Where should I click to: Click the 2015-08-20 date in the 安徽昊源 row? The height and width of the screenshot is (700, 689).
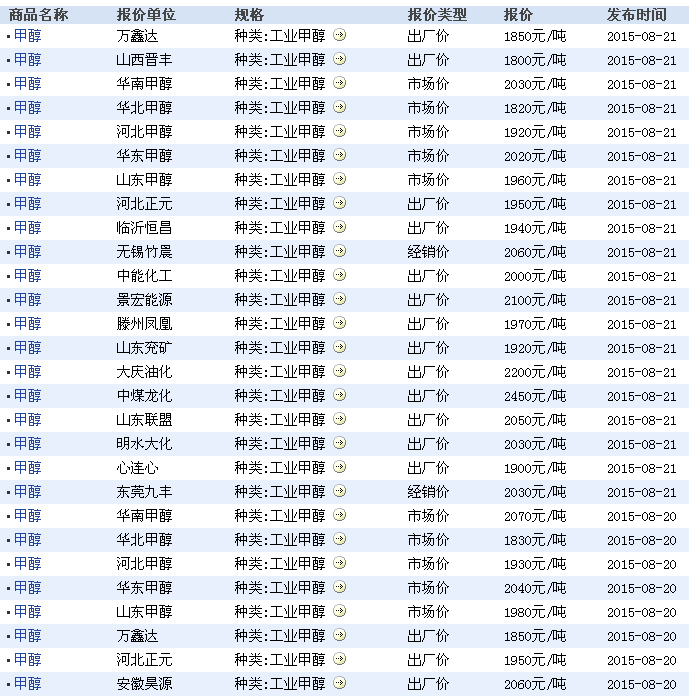tap(642, 684)
